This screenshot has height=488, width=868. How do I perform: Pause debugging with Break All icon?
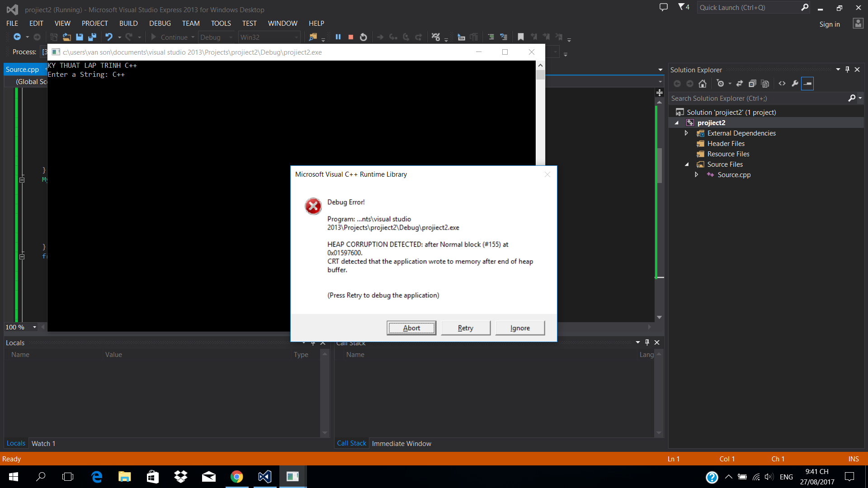(338, 37)
